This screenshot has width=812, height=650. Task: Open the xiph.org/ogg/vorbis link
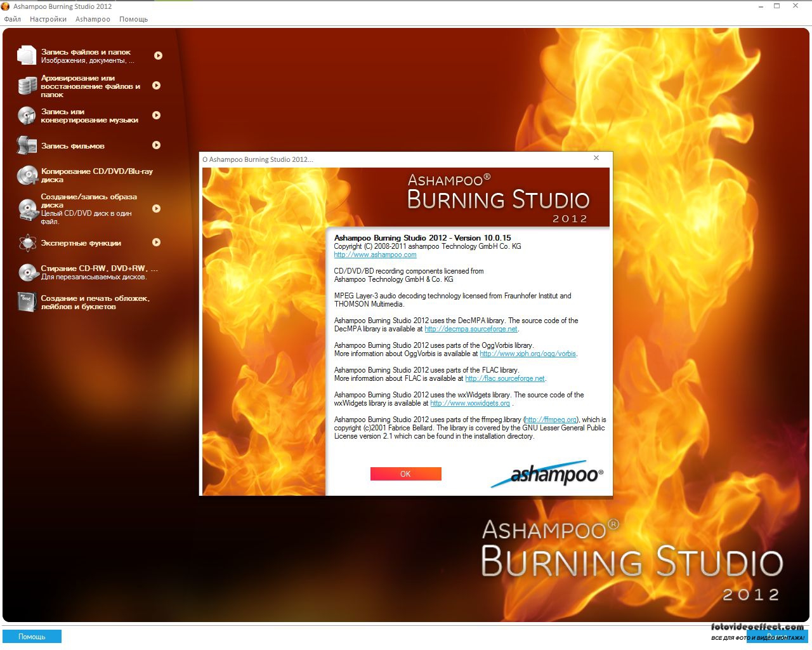click(528, 354)
